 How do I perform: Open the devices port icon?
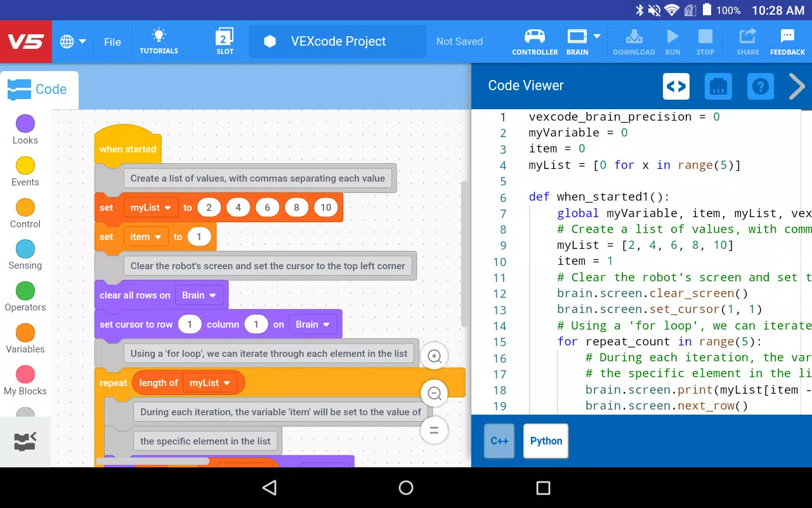click(x=718, y=86)
